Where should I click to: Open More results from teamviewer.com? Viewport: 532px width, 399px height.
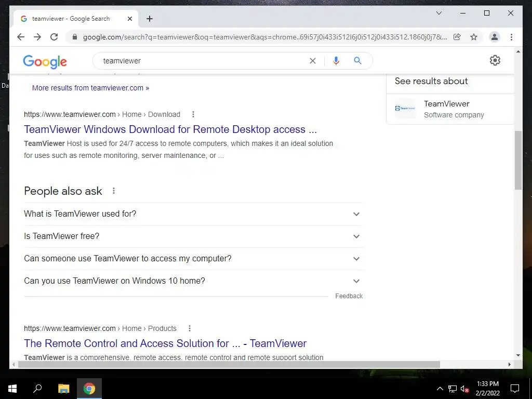(90, 88)
